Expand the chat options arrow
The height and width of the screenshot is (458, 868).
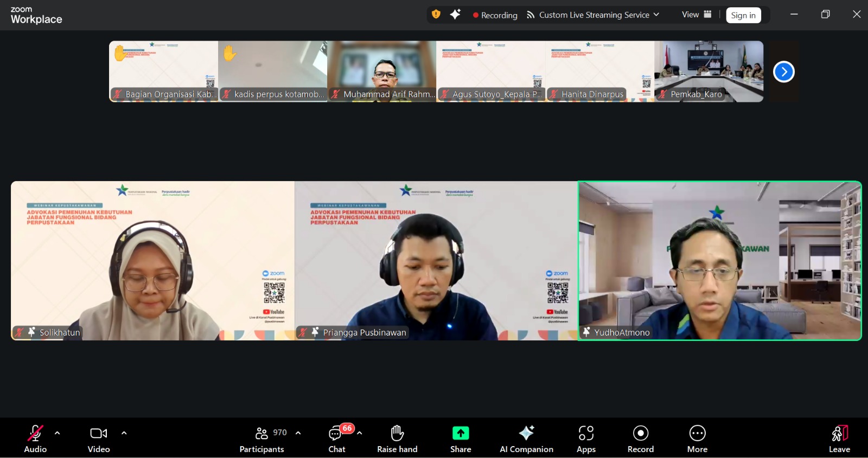click(359, 433)
